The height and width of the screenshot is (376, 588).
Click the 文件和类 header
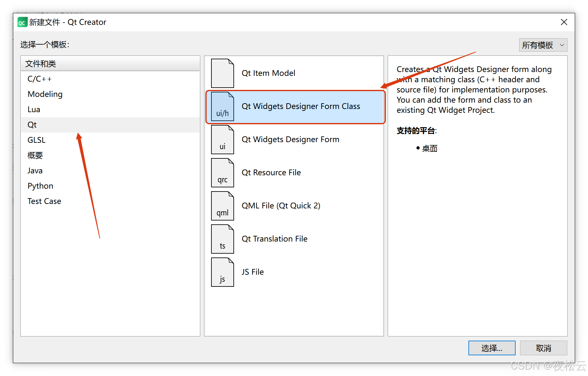pyautogui.click(x=110, y=64)
